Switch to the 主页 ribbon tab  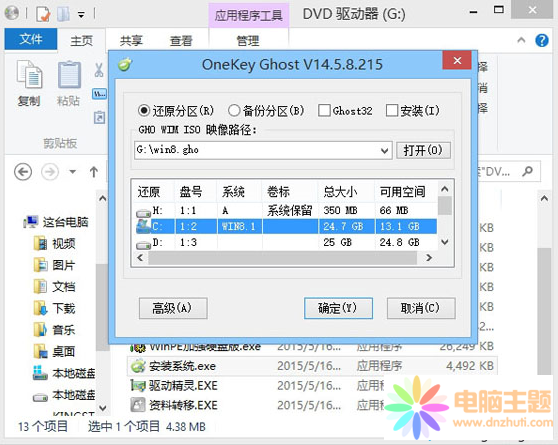(81, 41)
